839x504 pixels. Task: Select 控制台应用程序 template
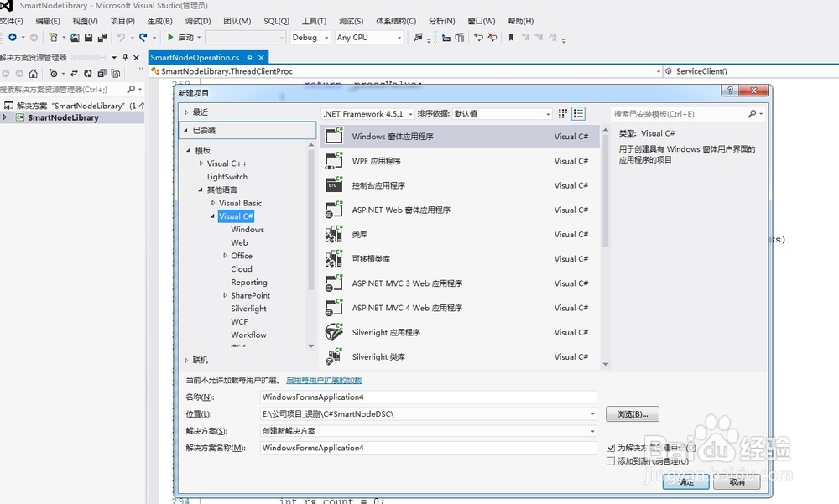click(x=460, y=185)
